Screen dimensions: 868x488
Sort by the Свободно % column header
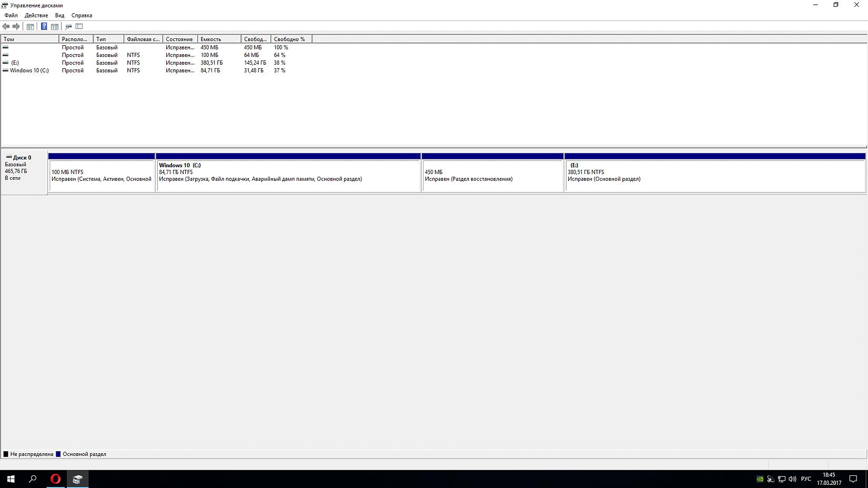pos(291,39)
